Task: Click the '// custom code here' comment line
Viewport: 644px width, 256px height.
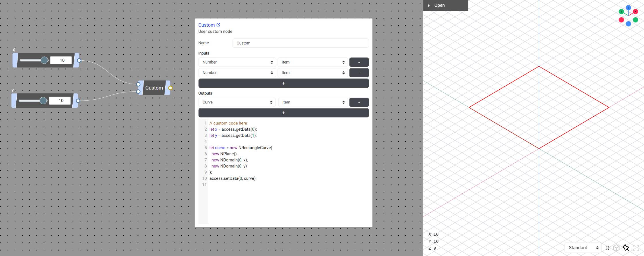Action: (228, 123)
